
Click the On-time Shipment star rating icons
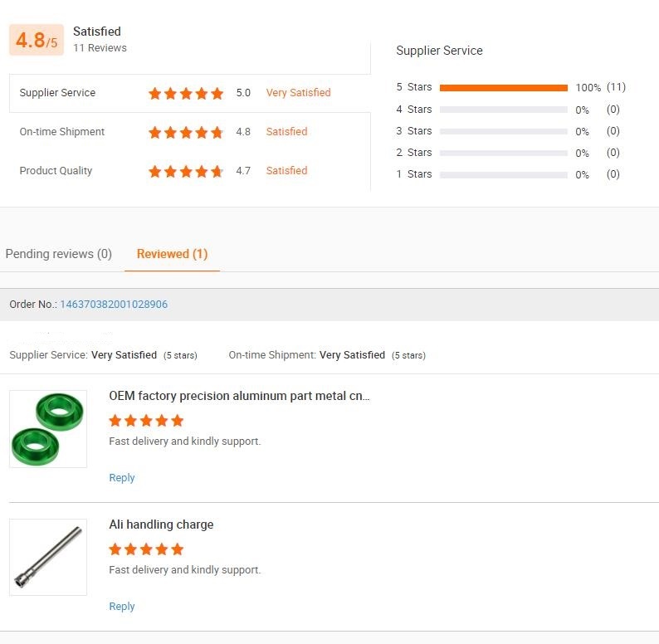(186, 132)
